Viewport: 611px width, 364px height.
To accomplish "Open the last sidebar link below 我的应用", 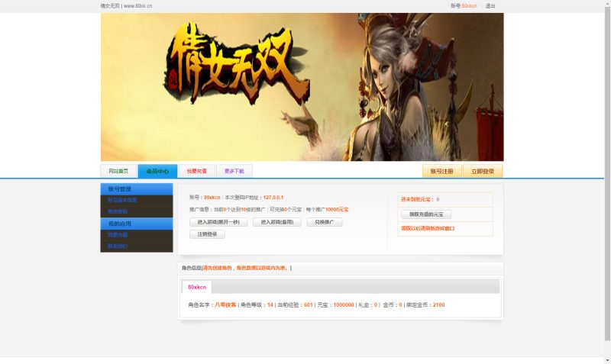I will (x=118, y=246).
